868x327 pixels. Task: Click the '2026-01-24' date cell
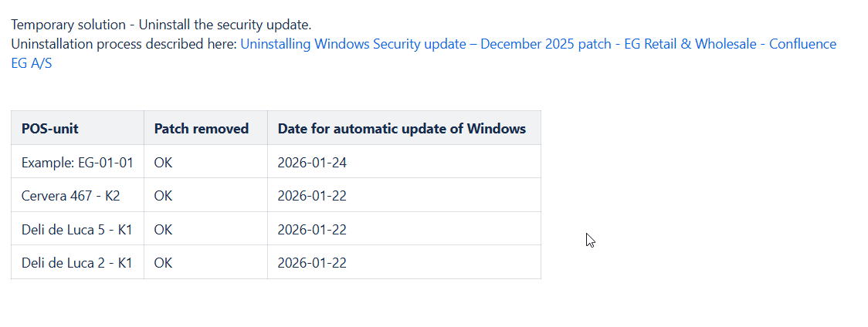point(312,163)
